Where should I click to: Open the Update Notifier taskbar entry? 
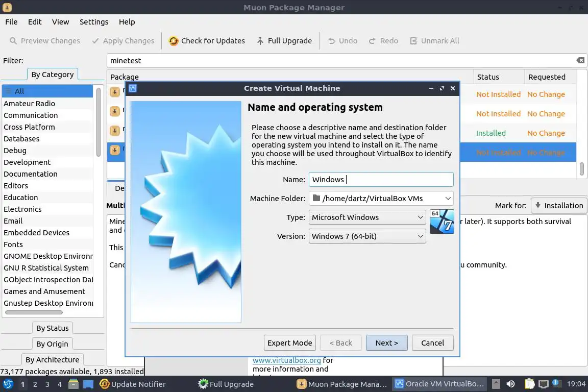133,384
